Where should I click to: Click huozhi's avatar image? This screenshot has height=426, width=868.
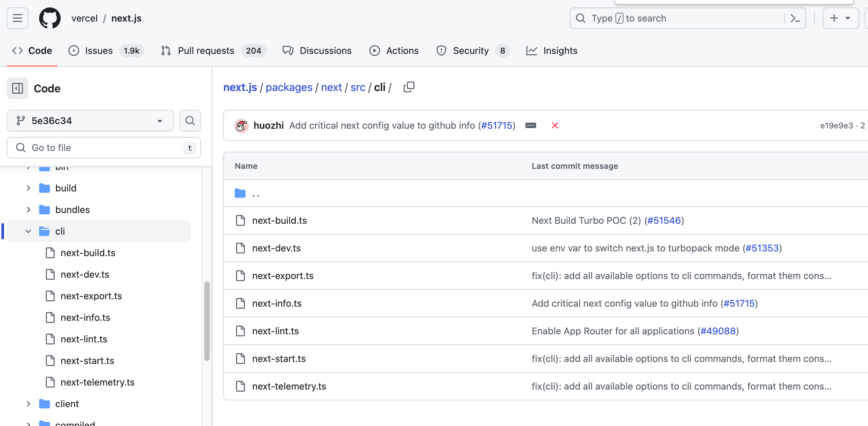[x=241, y=126]
